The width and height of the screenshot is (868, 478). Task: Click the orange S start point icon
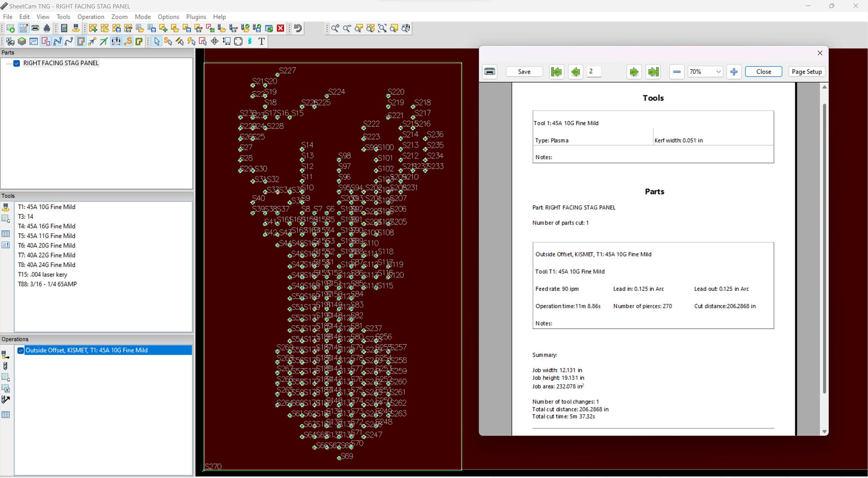[128, 42]
